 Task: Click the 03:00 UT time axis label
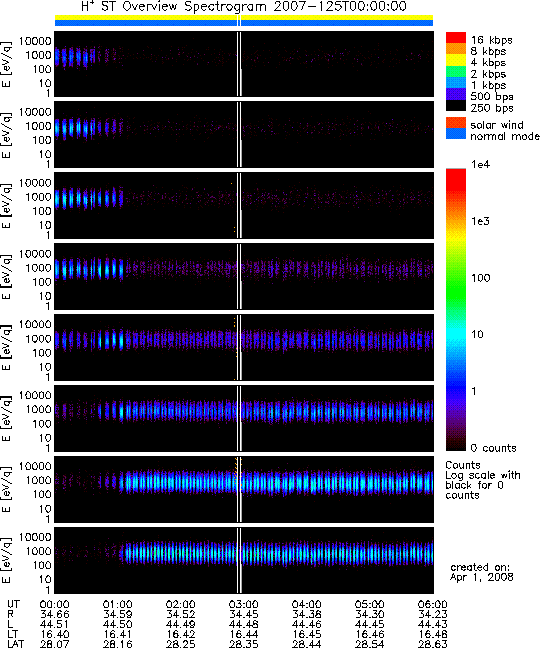point(244,605)
